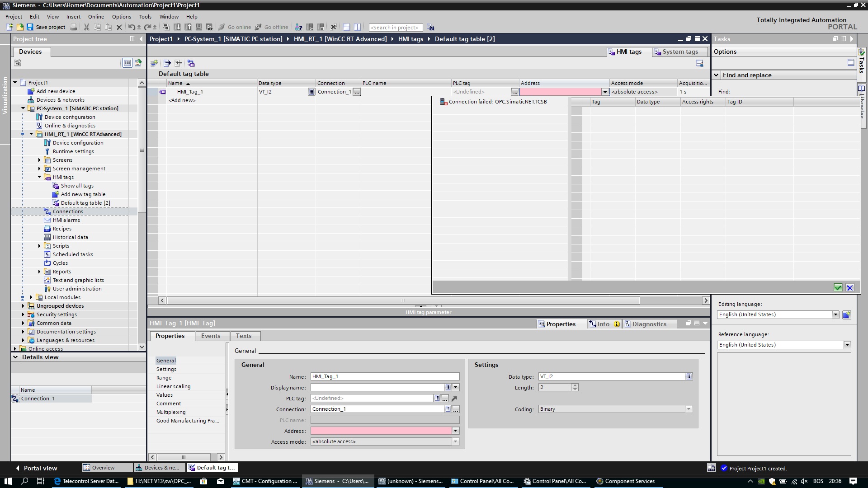Collapse the Details view panel

(15, 357)
